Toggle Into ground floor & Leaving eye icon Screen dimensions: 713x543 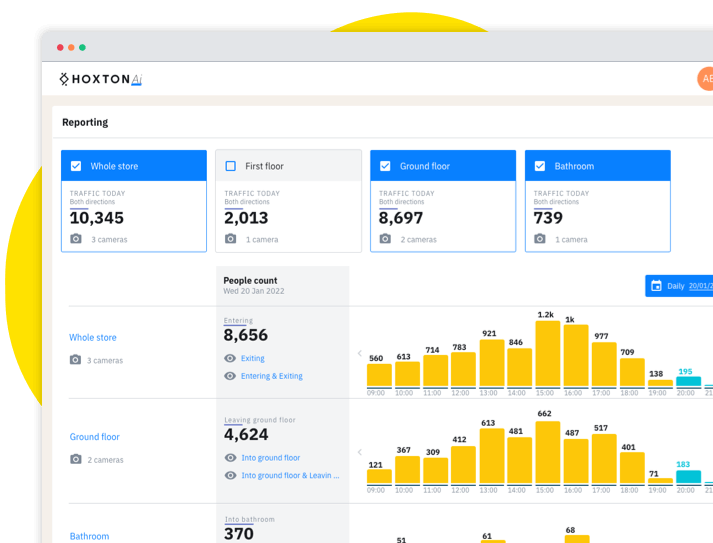tap(231, 476)
